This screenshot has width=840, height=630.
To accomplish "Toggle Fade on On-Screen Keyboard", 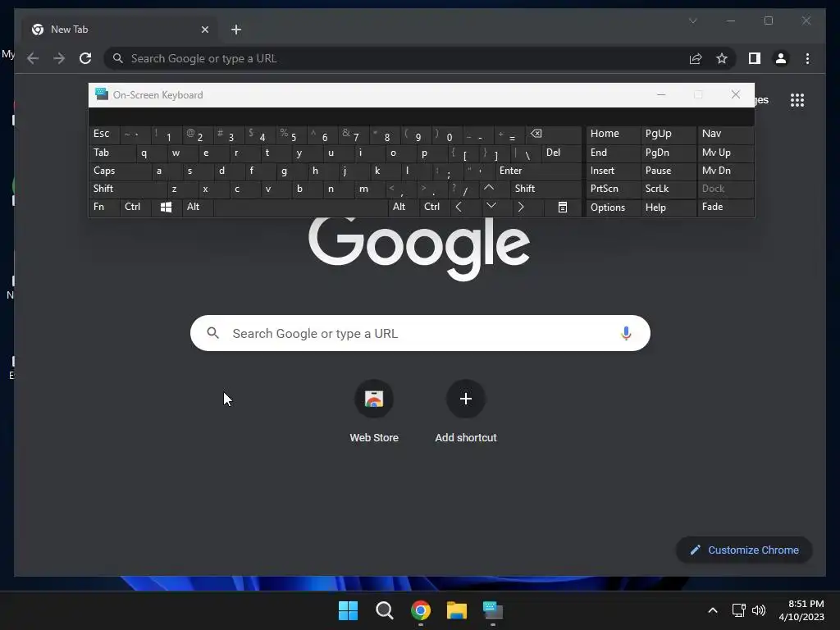I will tap(725, 207).
